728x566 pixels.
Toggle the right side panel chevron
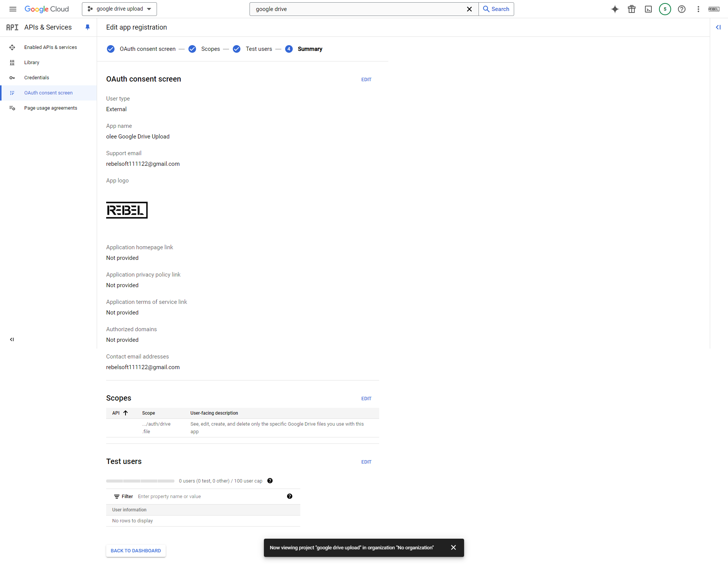point(718,27)
